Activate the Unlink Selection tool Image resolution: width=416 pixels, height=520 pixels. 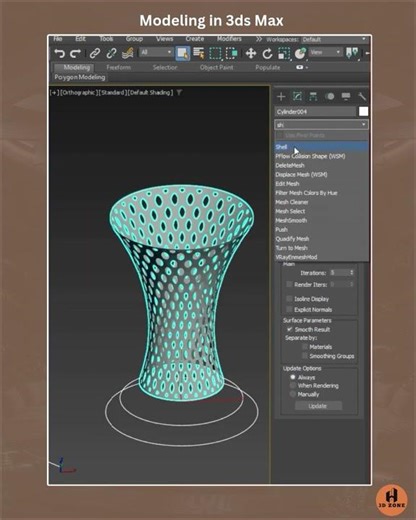(111, 53)
